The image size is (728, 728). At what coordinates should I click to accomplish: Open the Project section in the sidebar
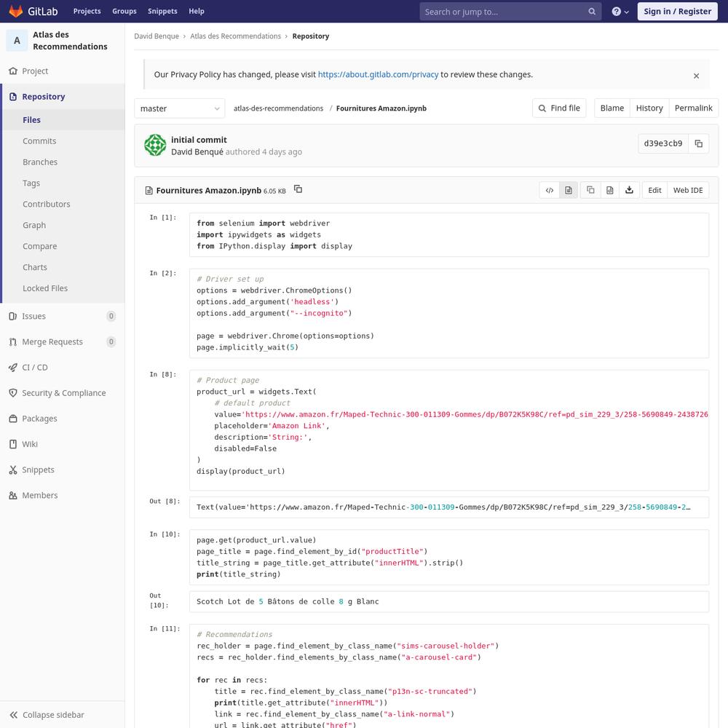(x=62, y=71)
